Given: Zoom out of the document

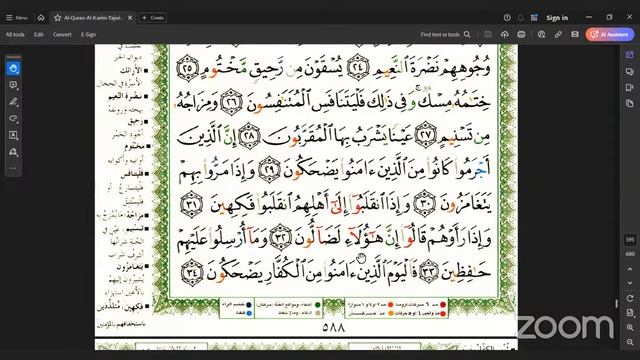Looking at the screenshot, I should pos(630,342).
